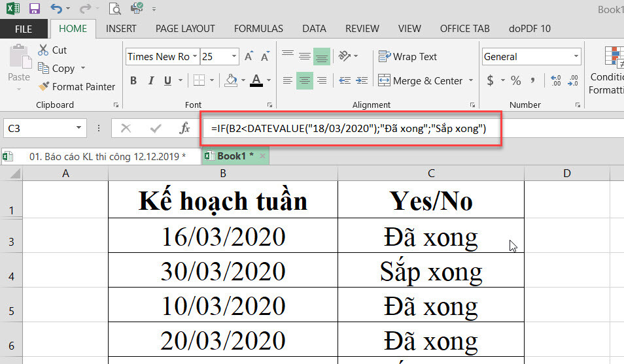Expand the underline style arrow
The width and height of the screenshot is (624, 364).
[x=181, y=80]
